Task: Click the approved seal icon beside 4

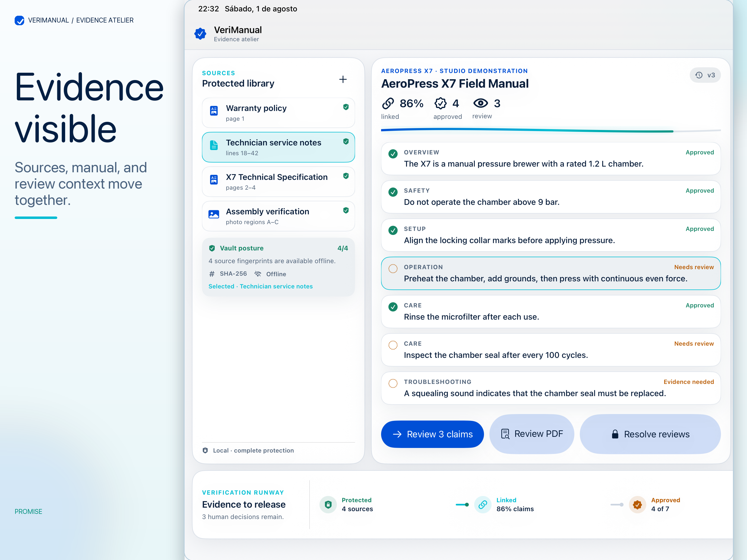Action: tap(440, 103)
